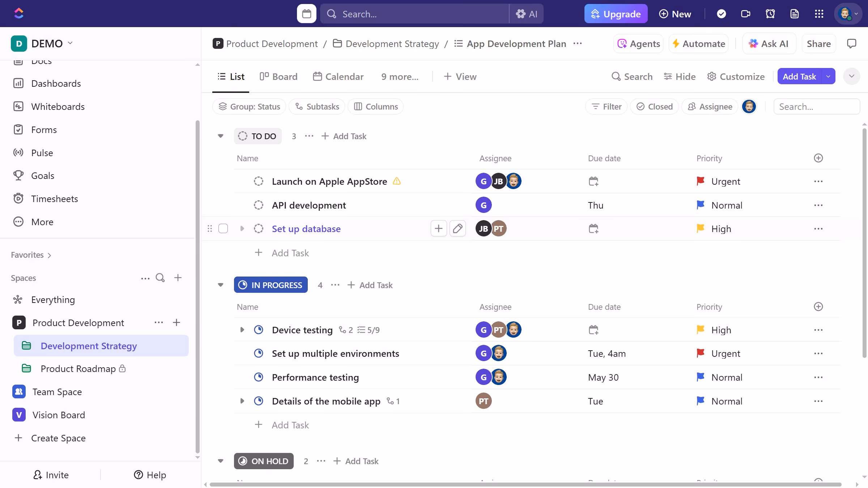Set due date for Set up database
This screenshot has width=868, height=488.
(593, 228)
